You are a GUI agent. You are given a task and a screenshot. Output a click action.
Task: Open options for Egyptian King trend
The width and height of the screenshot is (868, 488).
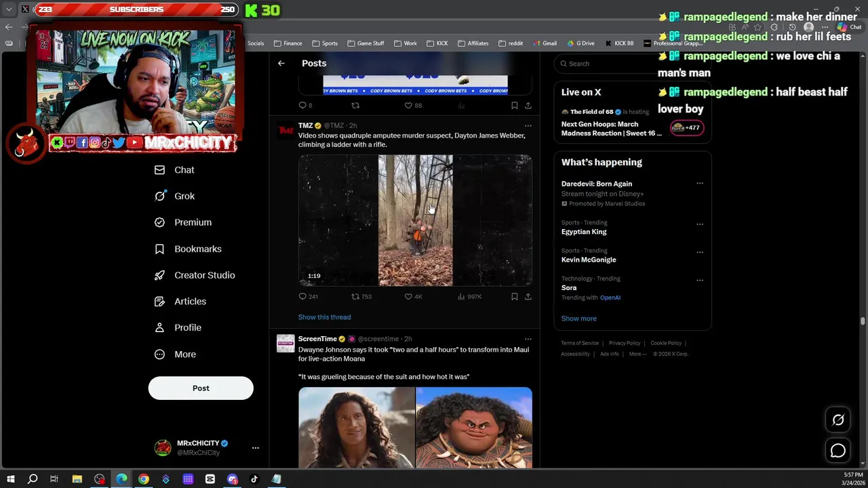pos(700,224)
